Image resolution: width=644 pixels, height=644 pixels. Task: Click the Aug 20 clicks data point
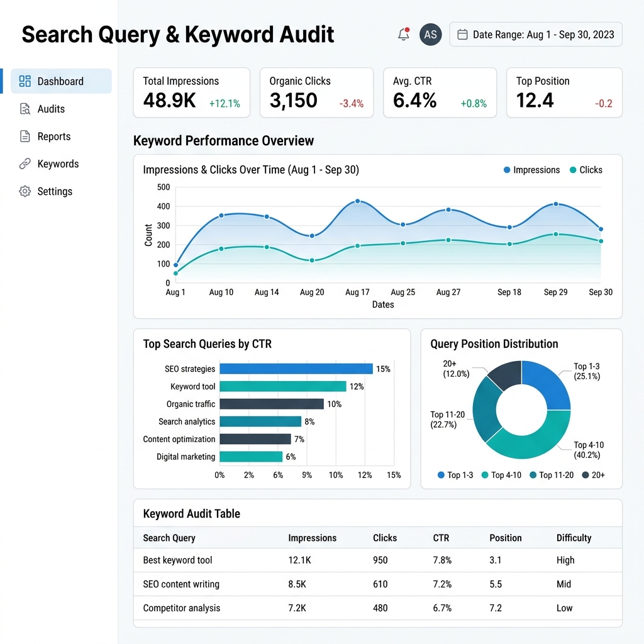pos(312,260)
